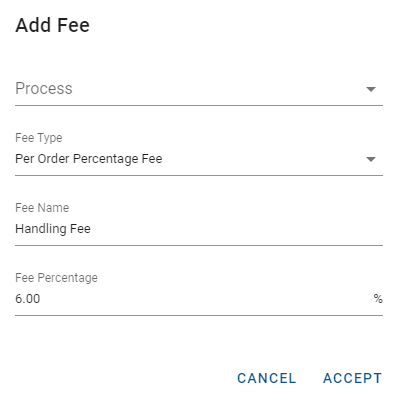
Task: Click the 'Fee Percentage' label
Action: [56, 278]
